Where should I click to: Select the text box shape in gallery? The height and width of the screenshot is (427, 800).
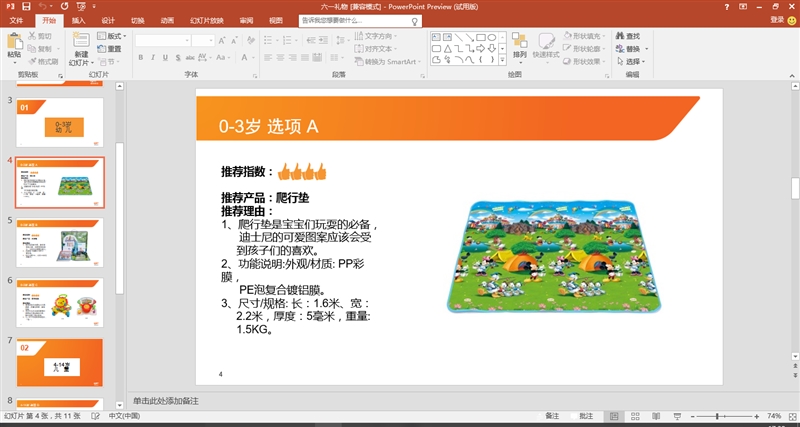[436, 37]
